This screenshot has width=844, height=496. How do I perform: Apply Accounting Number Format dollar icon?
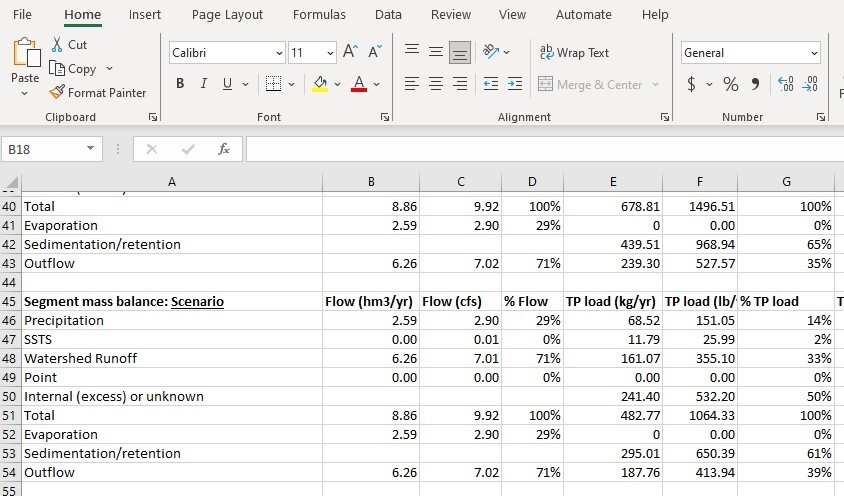pos(691,85)
